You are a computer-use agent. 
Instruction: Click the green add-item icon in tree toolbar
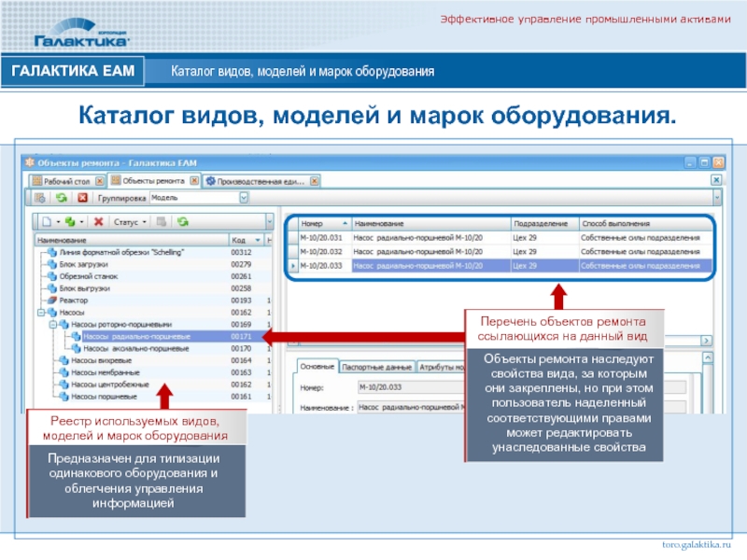coord(70,222)
